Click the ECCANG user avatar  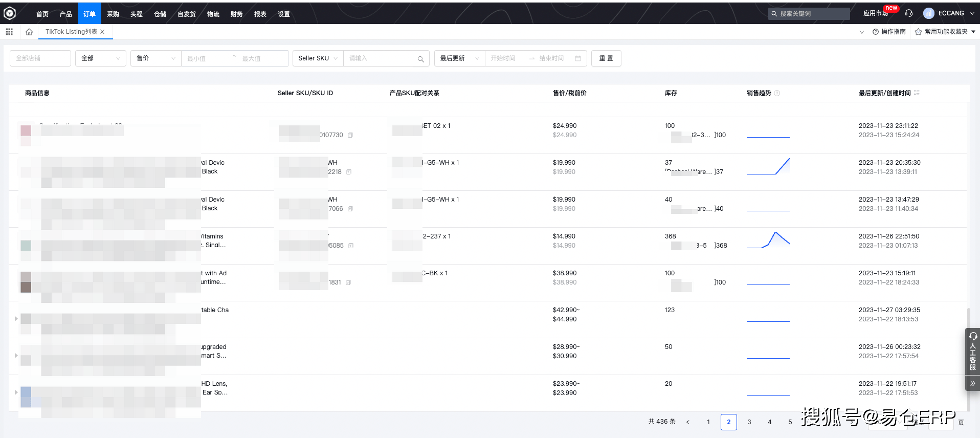(929, 13)
